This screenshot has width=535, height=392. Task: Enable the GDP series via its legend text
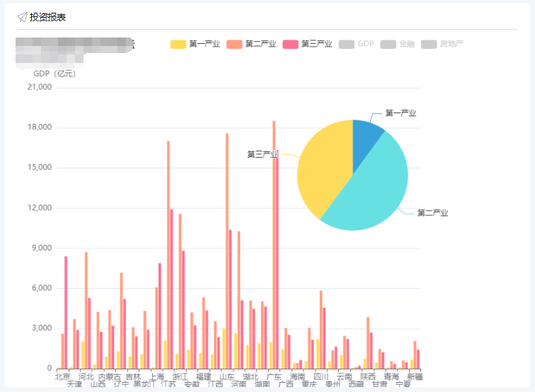coord(365,45)
